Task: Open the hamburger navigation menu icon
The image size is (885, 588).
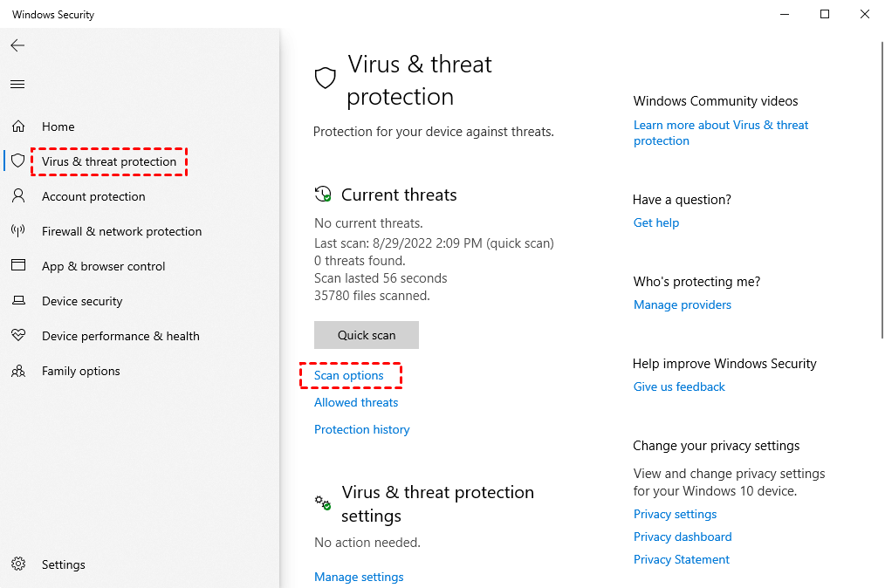Action: (17, 85)
